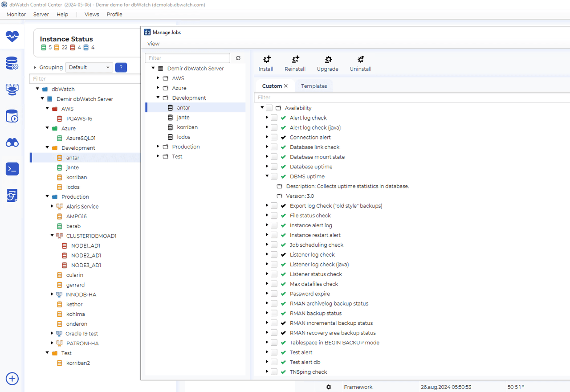
Task: Click the add plus circle icon
Action: coord(12,379)
